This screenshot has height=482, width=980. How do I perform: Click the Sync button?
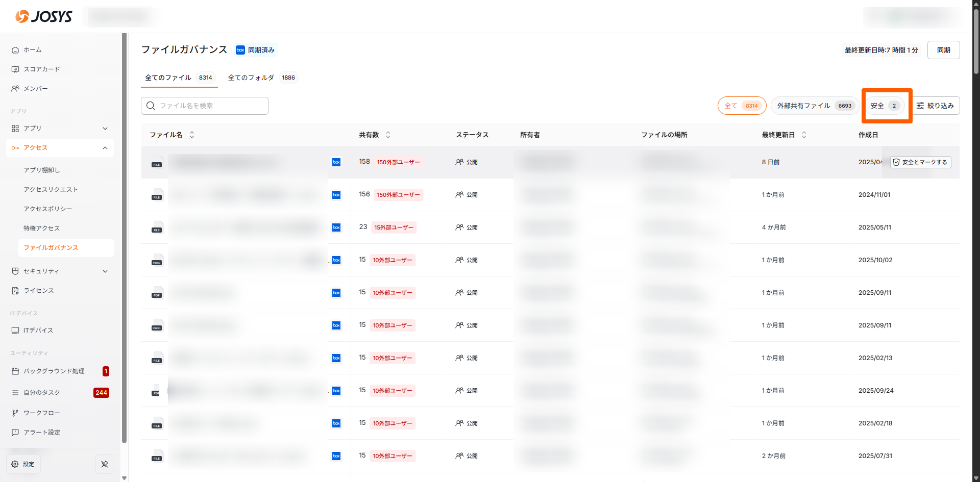coord(943,50)
